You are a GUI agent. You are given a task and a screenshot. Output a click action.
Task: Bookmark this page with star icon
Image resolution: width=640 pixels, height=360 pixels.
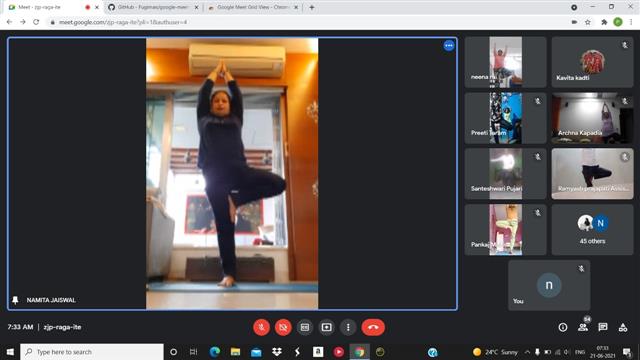point(588,22)
